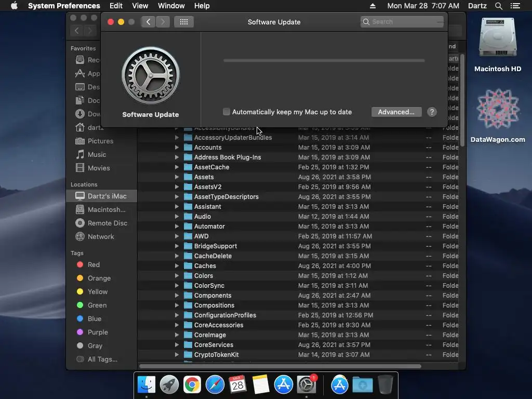Click the eject icon in menu bar
Screen dimensions: 532x399
click(x=373, y=6)
